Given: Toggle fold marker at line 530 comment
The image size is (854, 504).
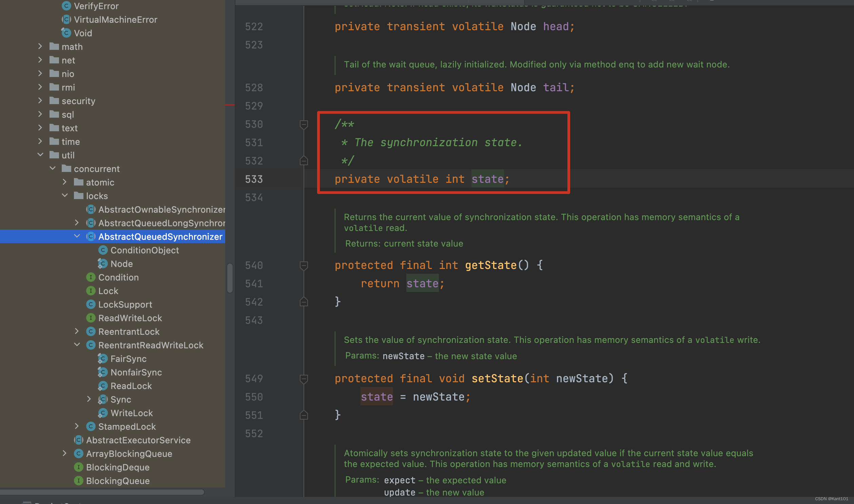Looking at the screenshot, I should coord(304,124).
